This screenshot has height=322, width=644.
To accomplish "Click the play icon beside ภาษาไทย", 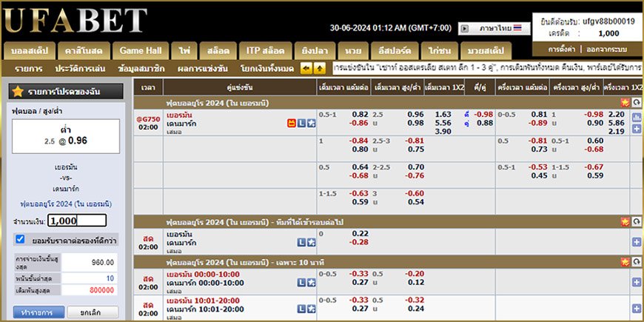I will coord(465,29).
